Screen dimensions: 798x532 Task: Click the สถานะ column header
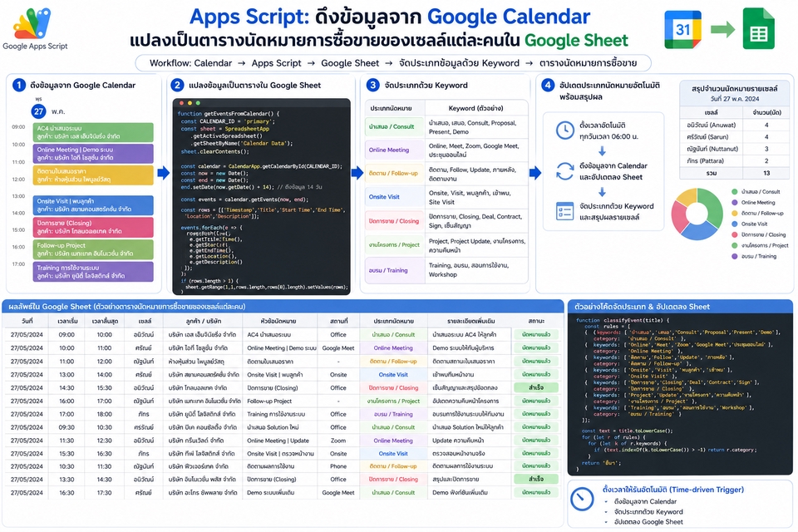click(x=536, y=321)
